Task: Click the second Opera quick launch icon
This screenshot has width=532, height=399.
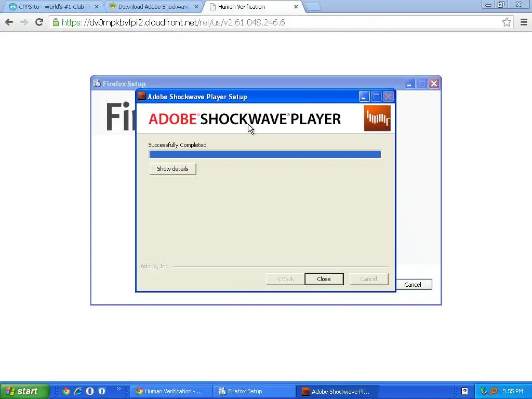Action: pyautogui.click(x=102, y=391)
